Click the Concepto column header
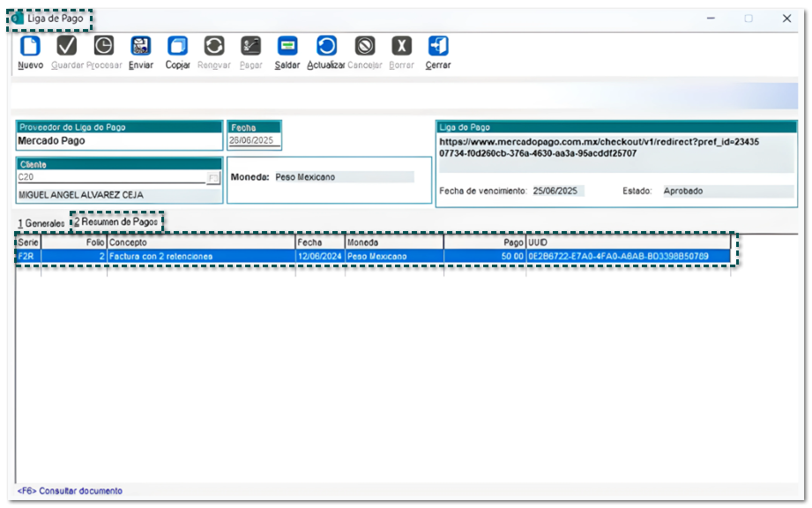The width and height of the screenshot is (812, 508). pos(200,242)
